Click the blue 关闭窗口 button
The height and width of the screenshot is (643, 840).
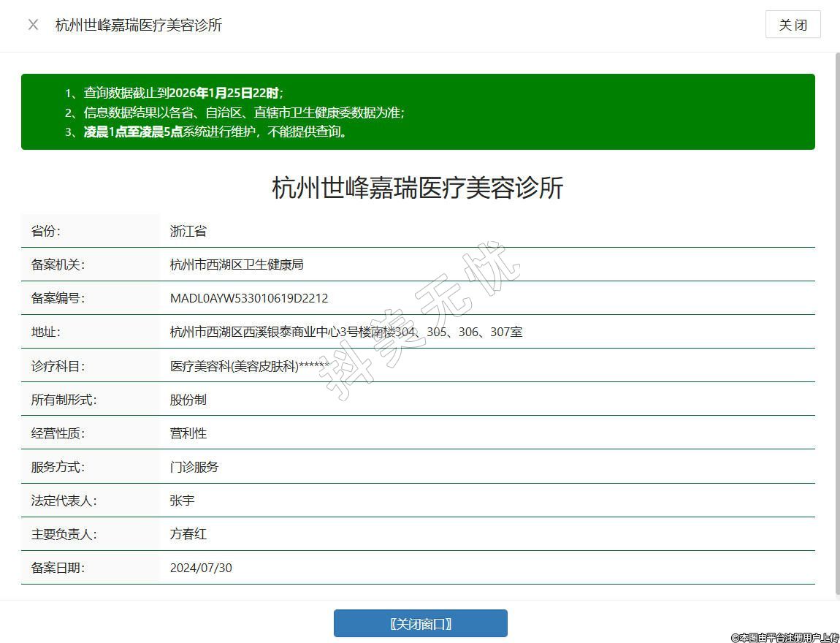point(420,624)
